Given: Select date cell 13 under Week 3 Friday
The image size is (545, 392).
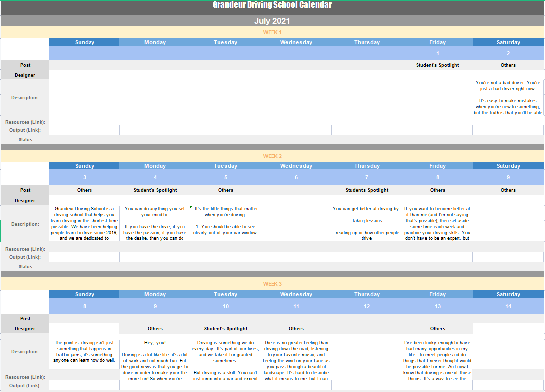Looking at the screenshot, I should pyautogui.click(x=437, y=306).
